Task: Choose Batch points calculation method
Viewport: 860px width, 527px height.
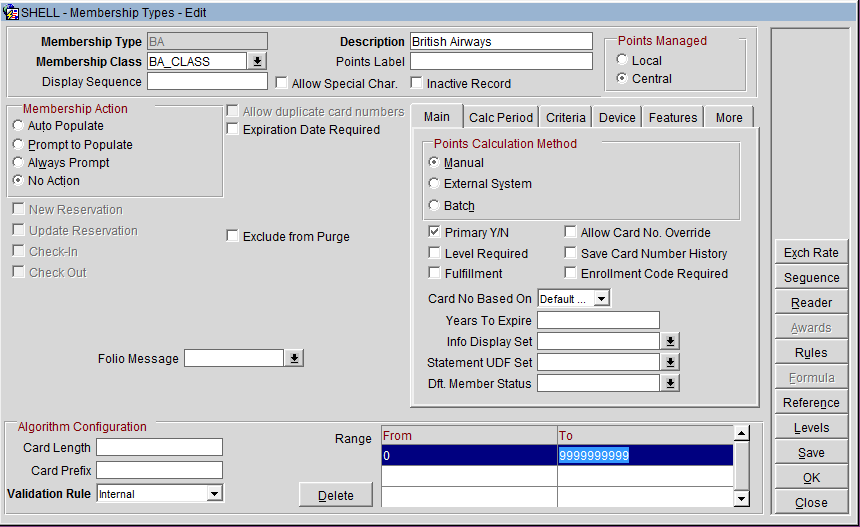Action: coord(434,206)
